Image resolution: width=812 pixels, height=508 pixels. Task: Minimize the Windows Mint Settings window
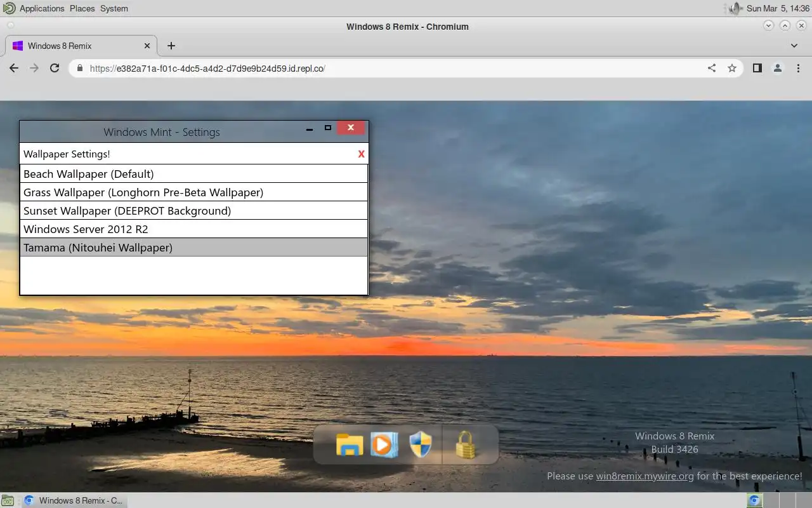(x=310, y=129)
